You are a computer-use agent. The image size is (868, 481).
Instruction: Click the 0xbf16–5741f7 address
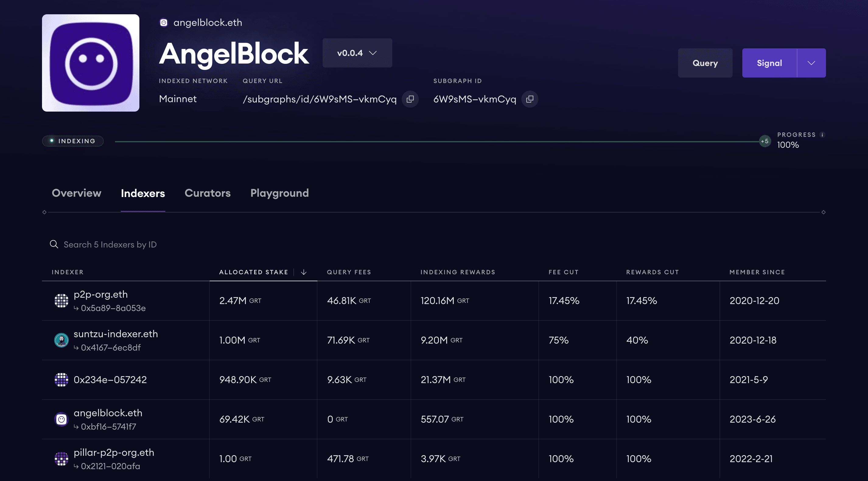coord(108,427)
